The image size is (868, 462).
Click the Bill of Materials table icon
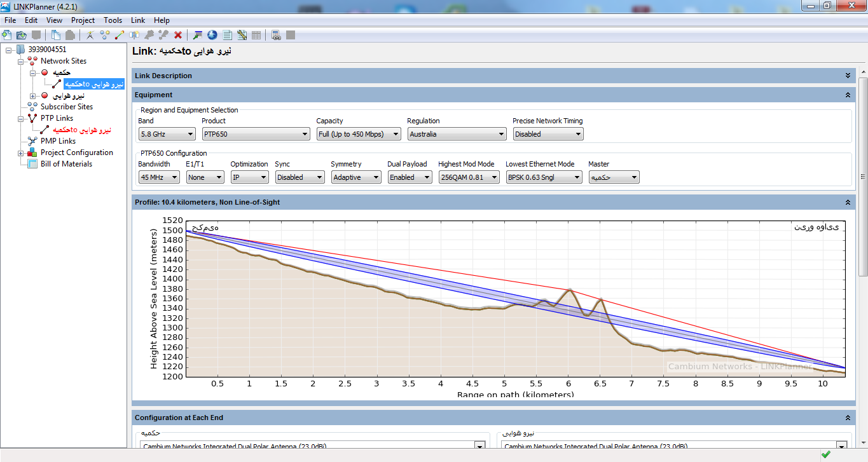pyautogui.click(x=32, y=164)
